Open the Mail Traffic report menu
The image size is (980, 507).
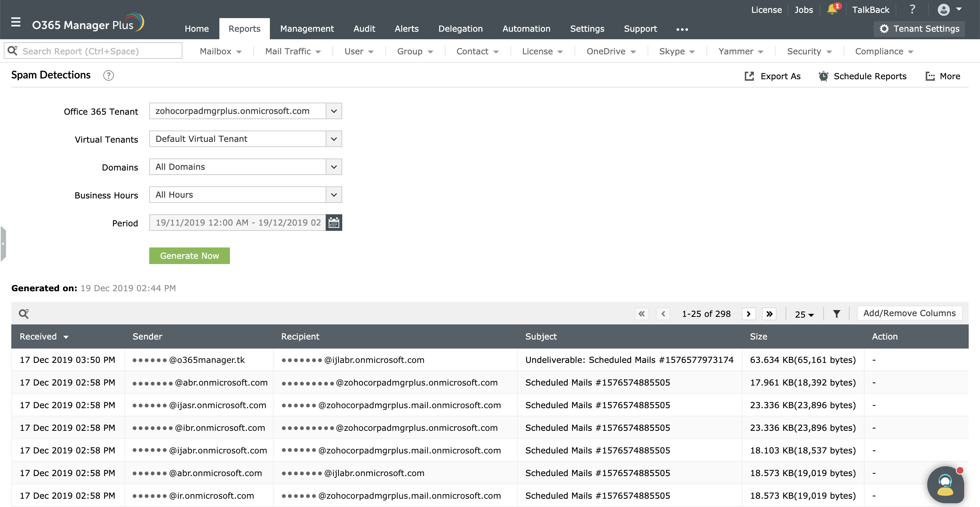292,51
